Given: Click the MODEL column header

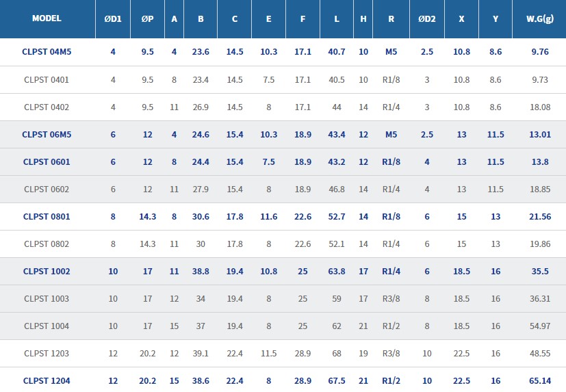Looking at the screenshot, I should click(47, 18).
